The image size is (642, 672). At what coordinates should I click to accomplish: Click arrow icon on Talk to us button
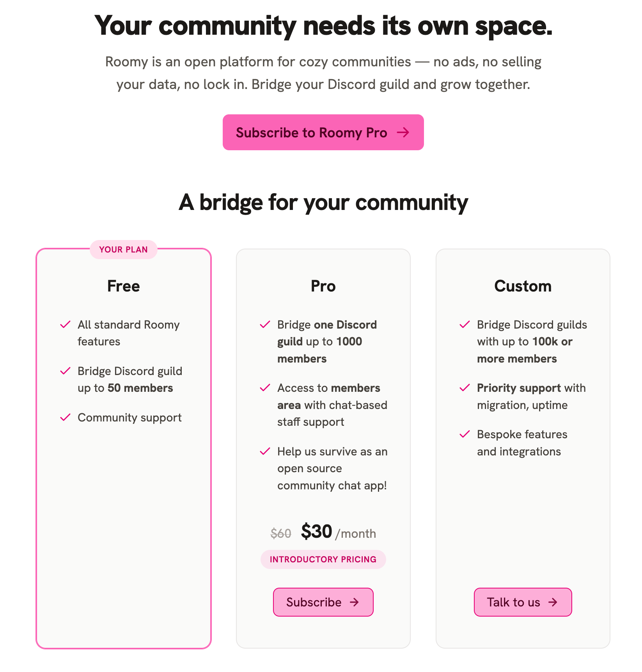point(553,602)
